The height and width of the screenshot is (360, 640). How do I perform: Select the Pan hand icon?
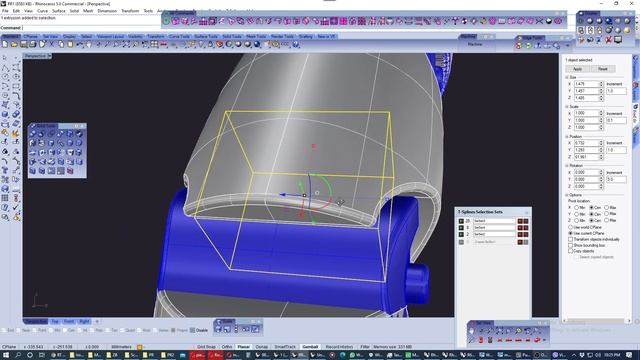(x=89, y=44)
